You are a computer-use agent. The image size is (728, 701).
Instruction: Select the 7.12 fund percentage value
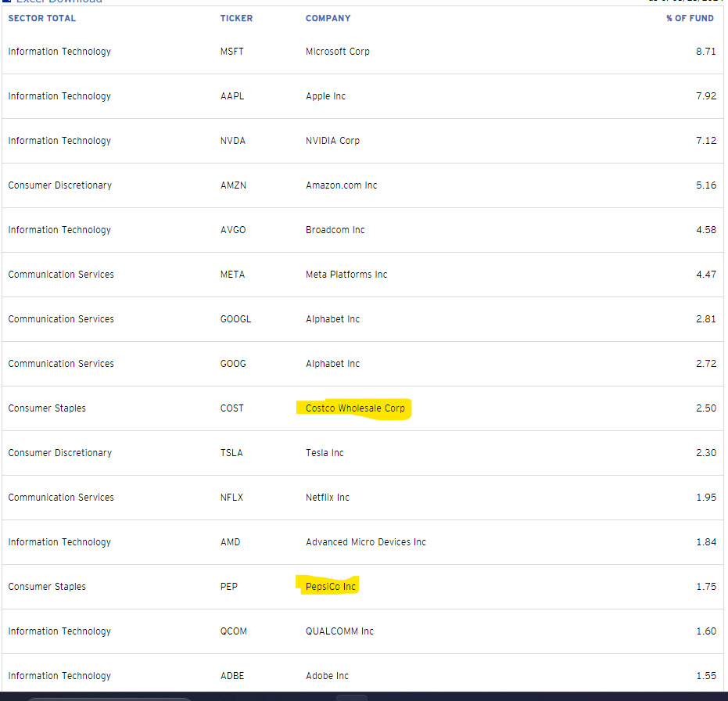pyautogui.click(x=705, y=141)
